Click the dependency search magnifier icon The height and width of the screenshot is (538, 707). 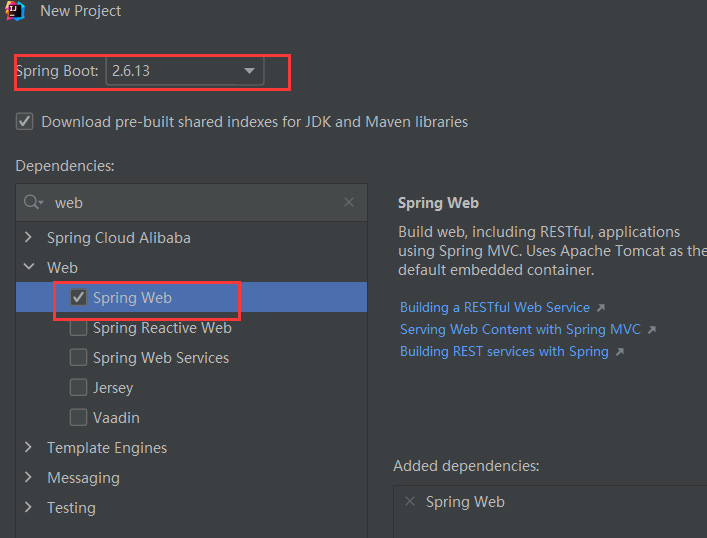coord(33,202)
